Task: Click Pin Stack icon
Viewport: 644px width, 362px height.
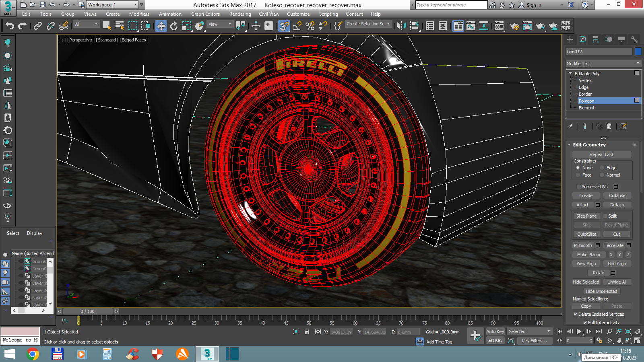Action: [570, 126]
